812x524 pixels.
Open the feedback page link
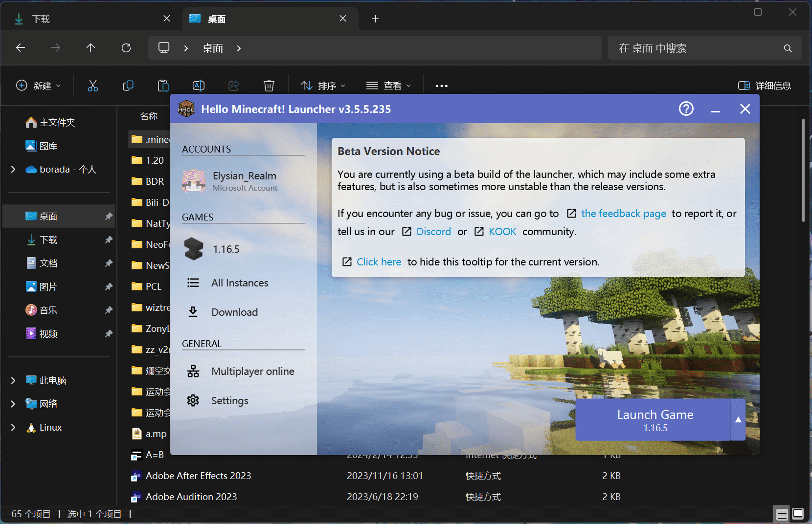click(x=623, y=214)
